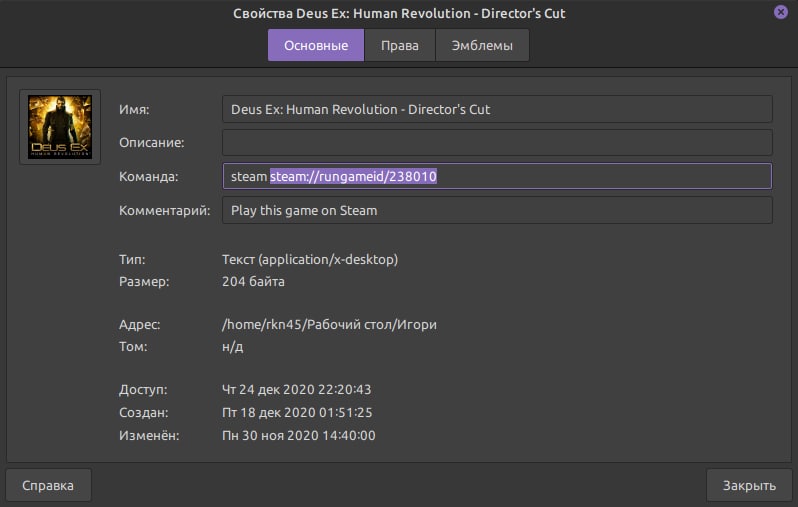Click the Команда: label

[149, 177]
